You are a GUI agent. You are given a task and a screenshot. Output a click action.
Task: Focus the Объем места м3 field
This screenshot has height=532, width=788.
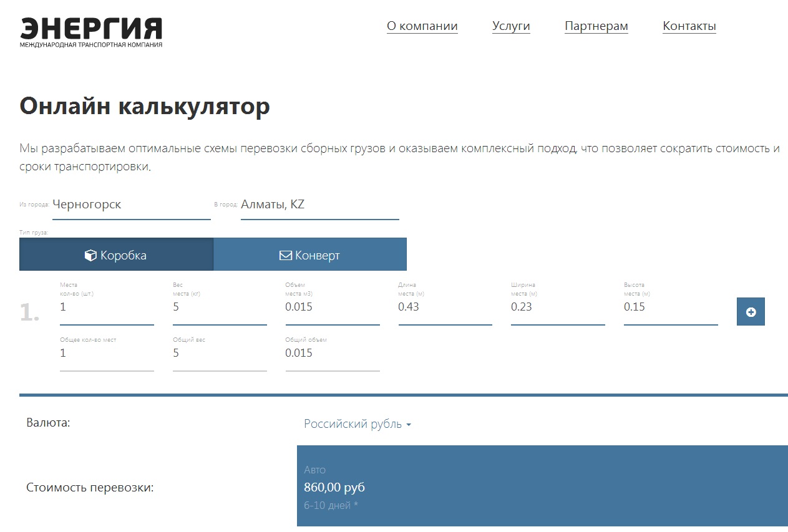point(333,307)
